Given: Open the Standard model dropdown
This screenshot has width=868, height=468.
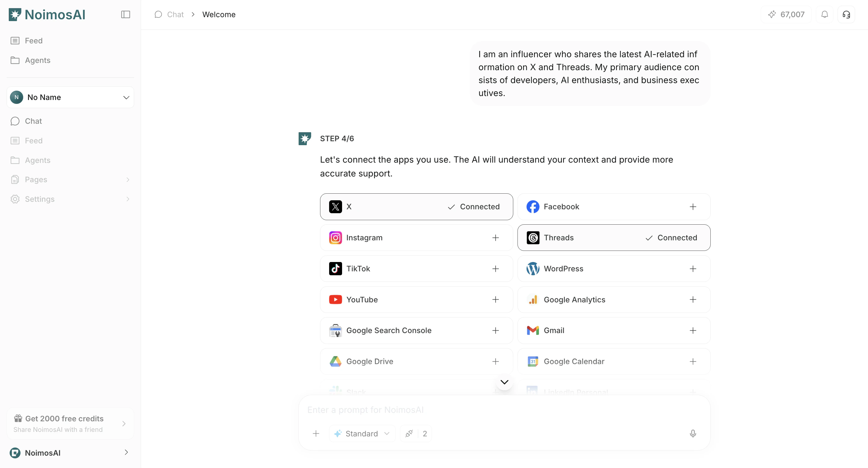Looking at the screenshot, I should pyautogui.click(x=362, y=434).
